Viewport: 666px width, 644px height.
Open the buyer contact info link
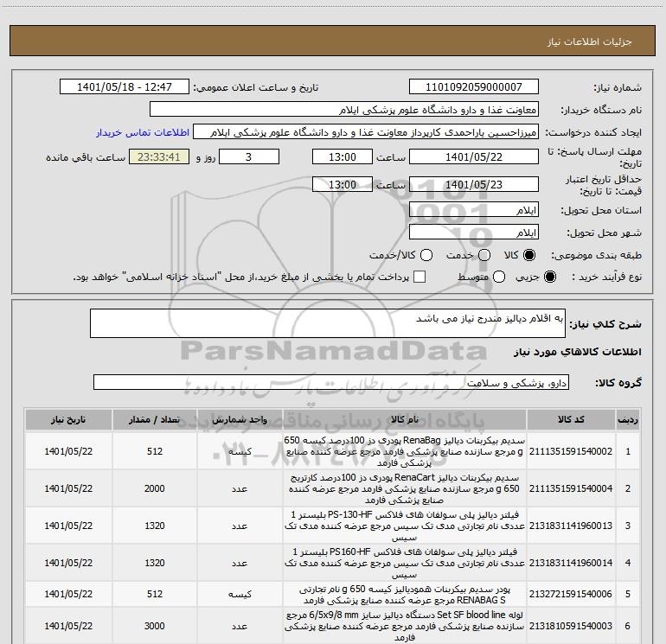(x=143, y=132)
